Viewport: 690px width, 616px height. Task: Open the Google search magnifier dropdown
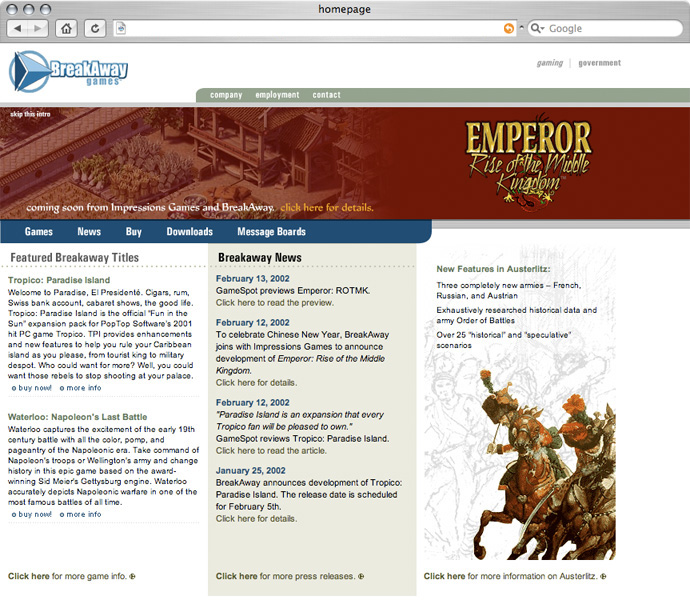(537, 29)
